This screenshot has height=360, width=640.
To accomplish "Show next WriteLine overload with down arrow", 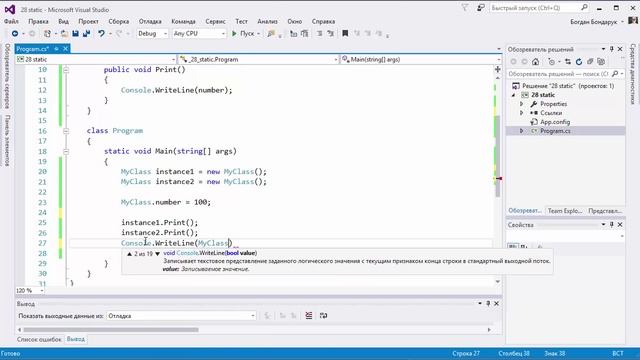I will tap(158, 254).
